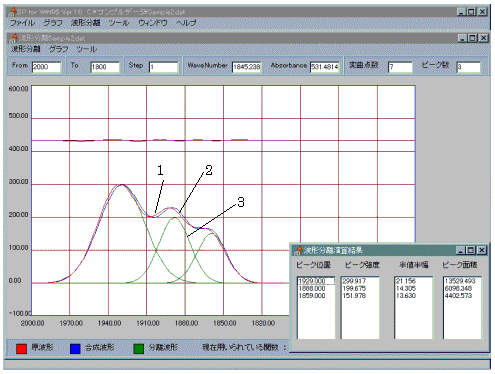The image size is (495, 374).
Task: Click the From input field
Action: click(46, 67)
